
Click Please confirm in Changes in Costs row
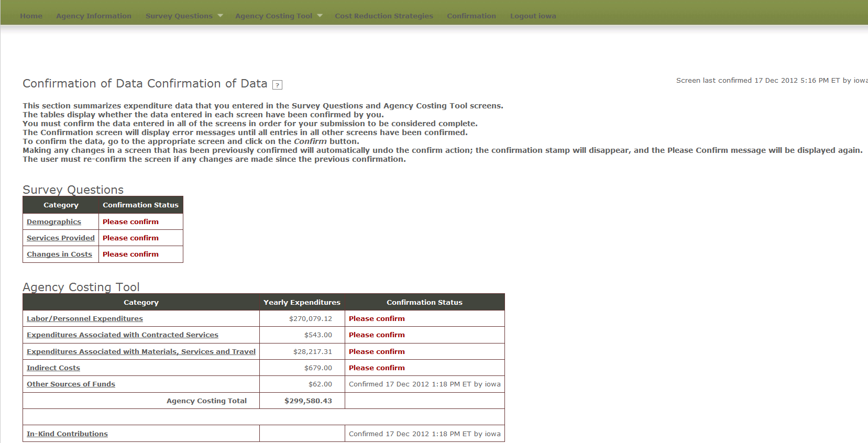130,254
